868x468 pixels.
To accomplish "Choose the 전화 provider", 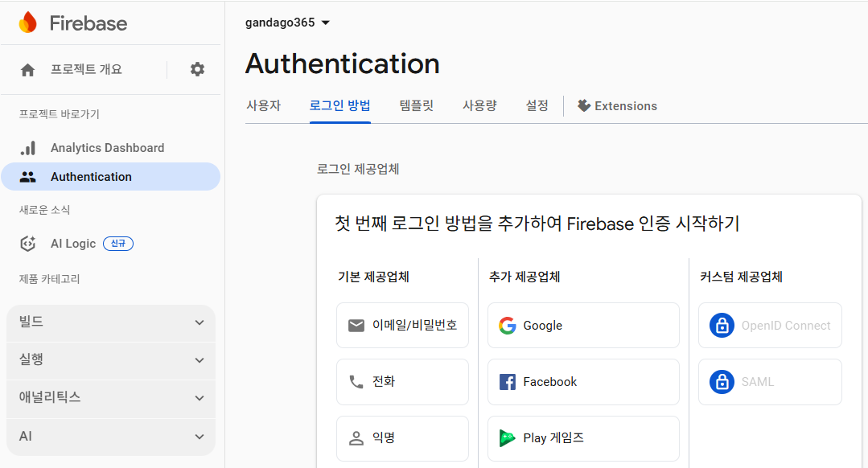I will (402, 382).
